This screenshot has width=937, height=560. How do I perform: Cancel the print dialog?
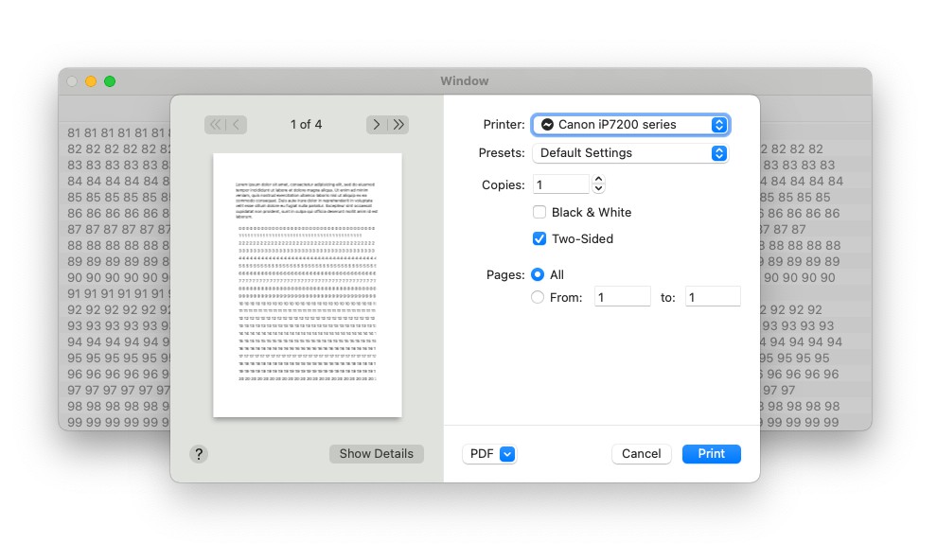(641, 454)
